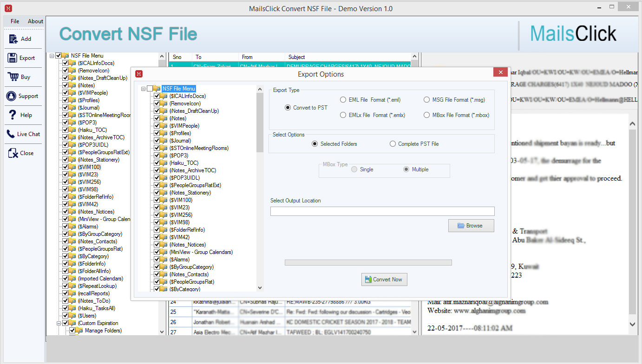The height and width of the screenshot is (364, 642).
Task: Click the Close file icon in sidebar
Action: (13, 153)
